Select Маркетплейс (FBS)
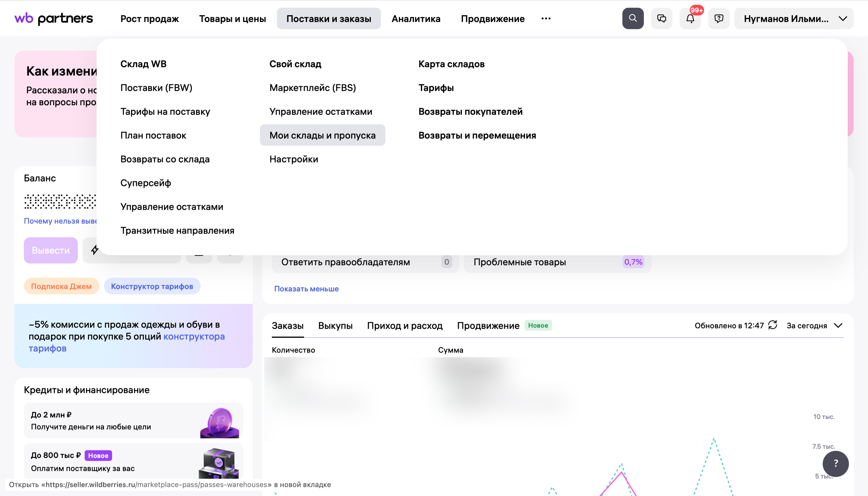The width and height of the screenshot is (868, 496). (312, 88)
